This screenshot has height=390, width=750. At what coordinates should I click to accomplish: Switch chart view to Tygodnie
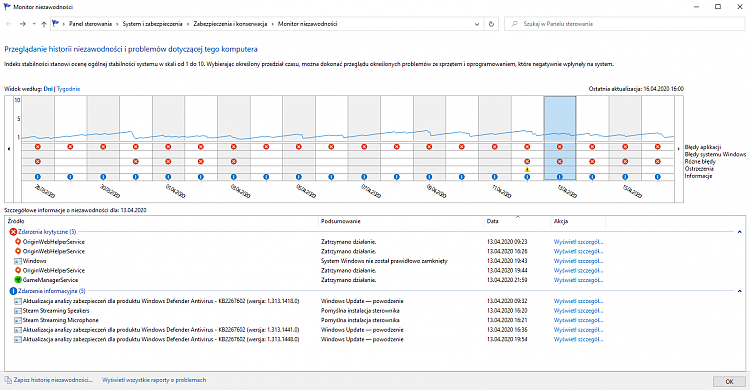coord(68,89)
